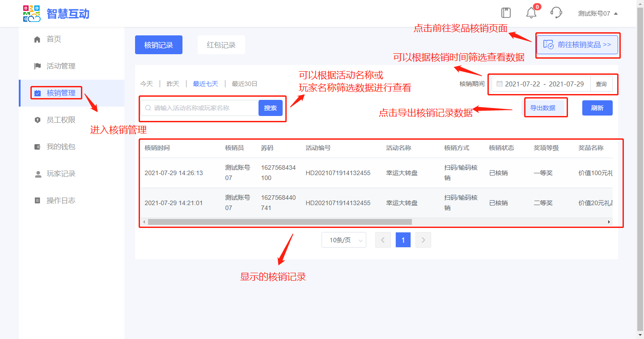Expand the 测试账号07 account dropdown
Image resolution: width=644 pixels, height=339 pixels.
pos(597,13)
